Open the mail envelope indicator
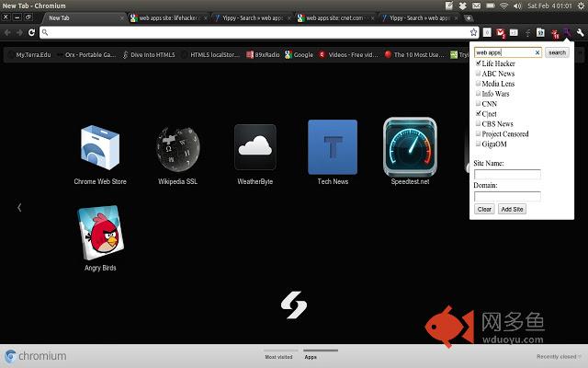Screen dimensions: 588x368 point(476,6)
